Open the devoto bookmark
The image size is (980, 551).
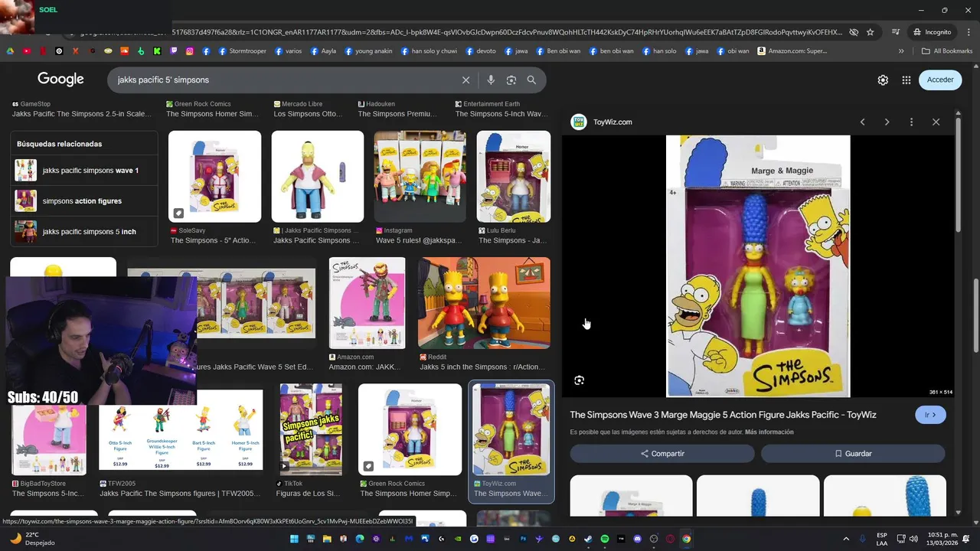[x=480, y=51]
